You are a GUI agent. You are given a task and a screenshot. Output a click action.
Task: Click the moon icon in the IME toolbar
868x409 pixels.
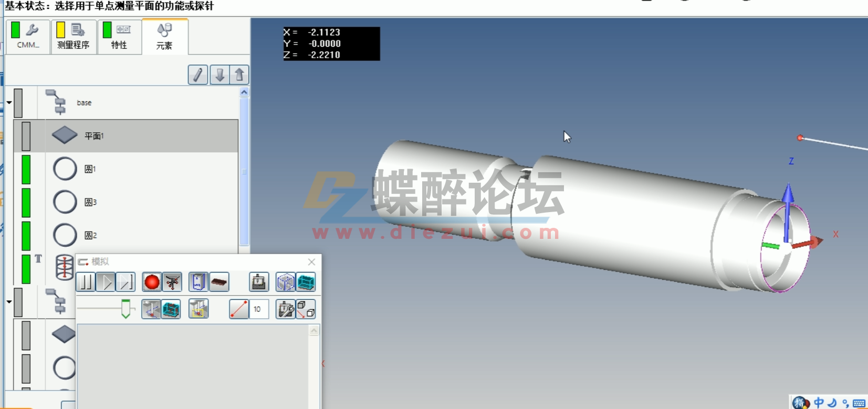click(832, 403)
